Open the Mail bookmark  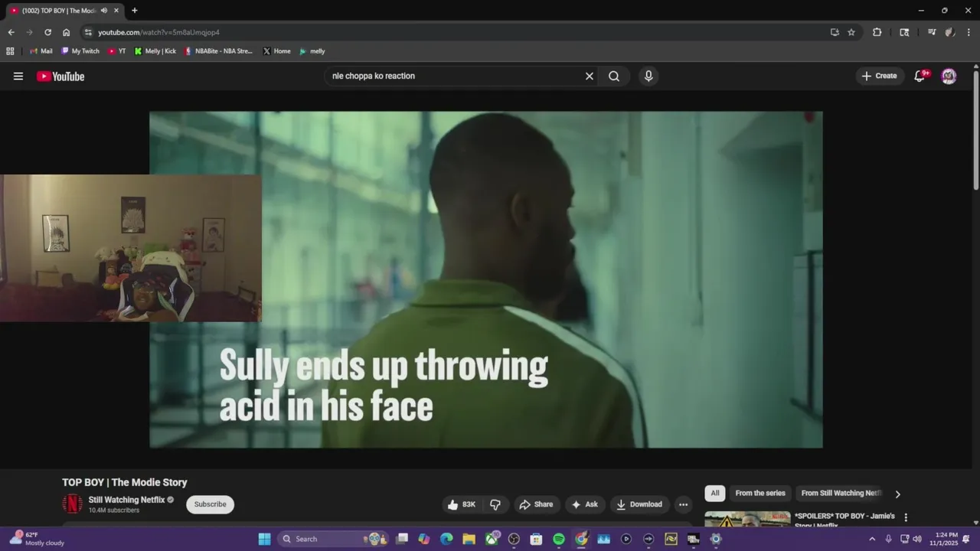click(41, 51)
